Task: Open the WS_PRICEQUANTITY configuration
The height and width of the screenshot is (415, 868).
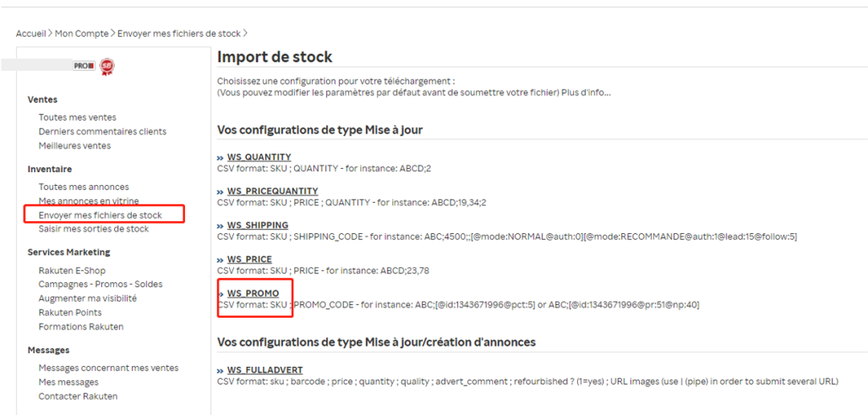Action: coord(272,191)
